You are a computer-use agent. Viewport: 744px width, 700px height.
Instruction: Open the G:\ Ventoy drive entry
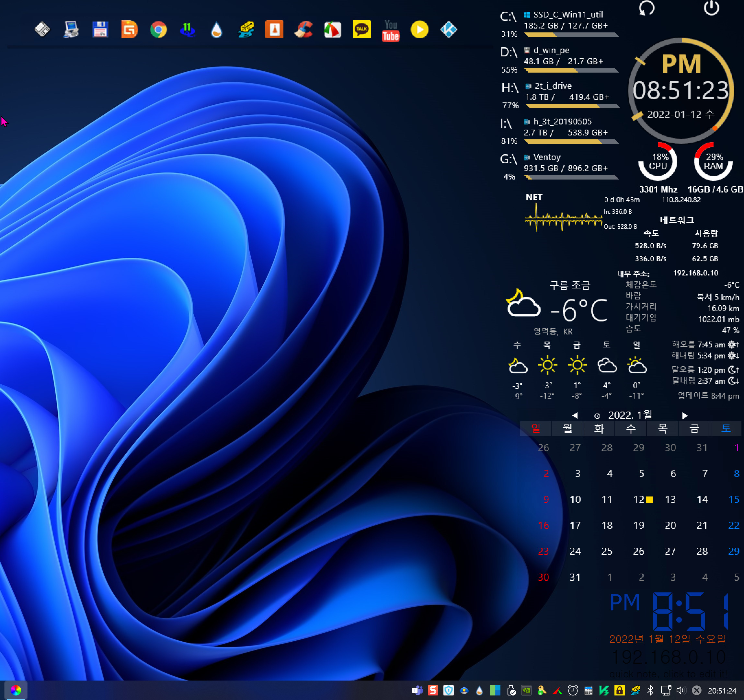(x=559, y=167)
